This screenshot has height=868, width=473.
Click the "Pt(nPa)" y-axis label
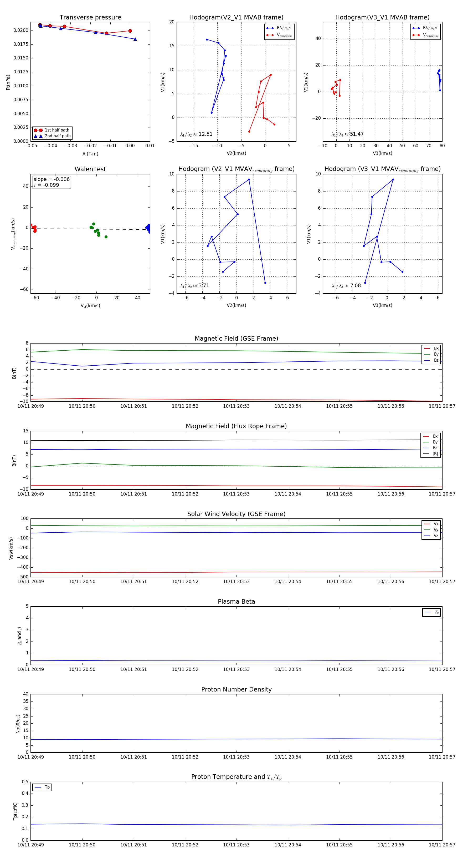[8, 82]
